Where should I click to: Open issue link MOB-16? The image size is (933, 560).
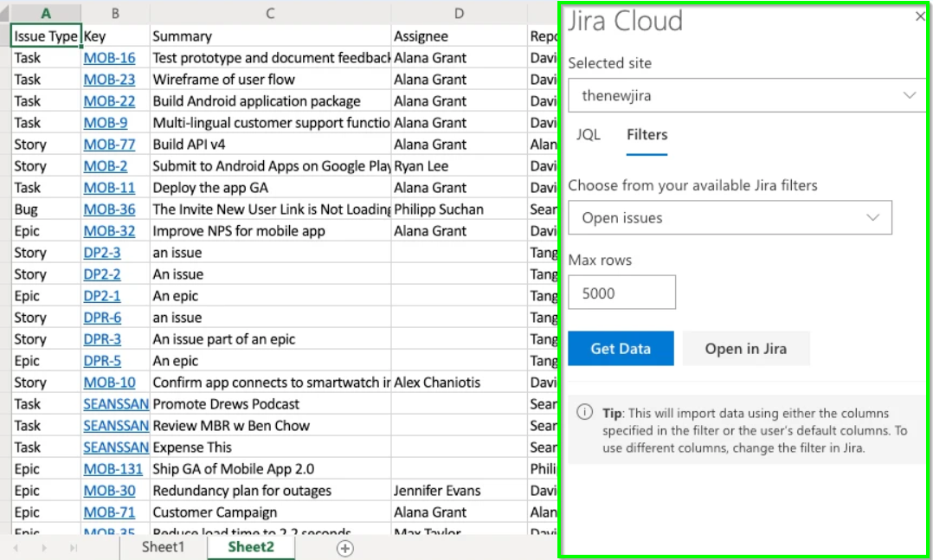click(x=109, y=58)
